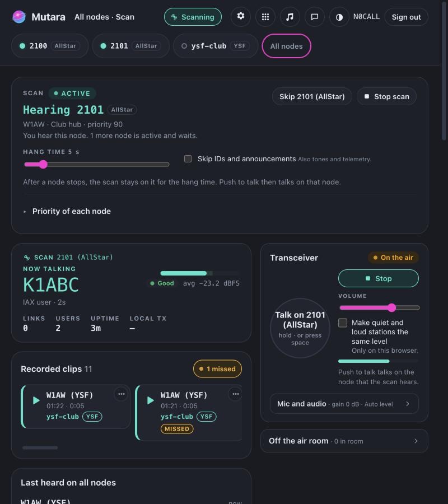The height and width of the screenshot is (504, 448).
Task: Select the All nodes tab
Action: point(287,46)
